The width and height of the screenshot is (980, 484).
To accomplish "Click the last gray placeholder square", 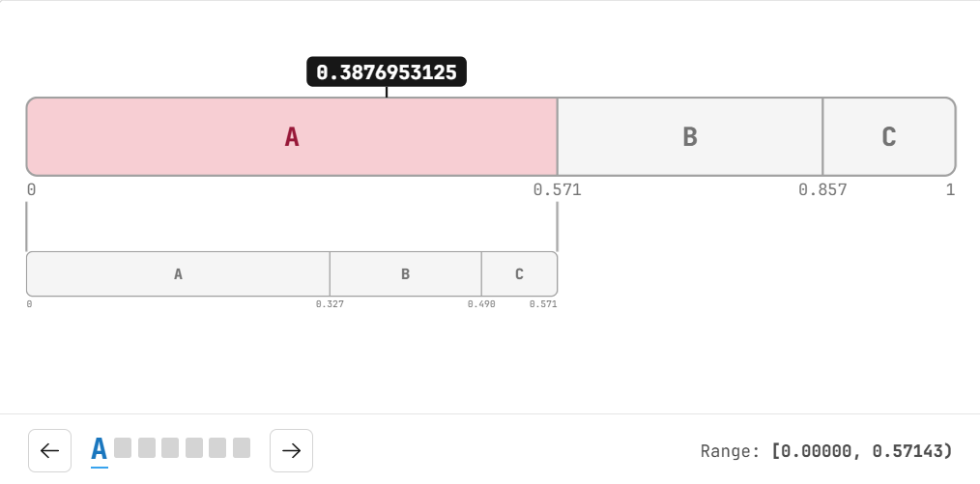I will [x=242, y=448].
